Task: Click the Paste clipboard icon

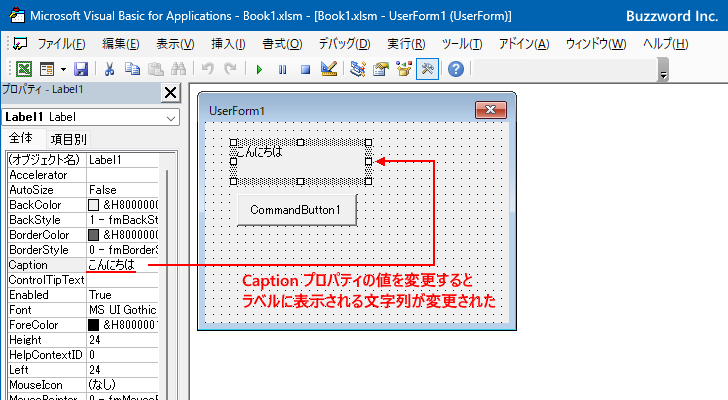Action: coord(156,70)
